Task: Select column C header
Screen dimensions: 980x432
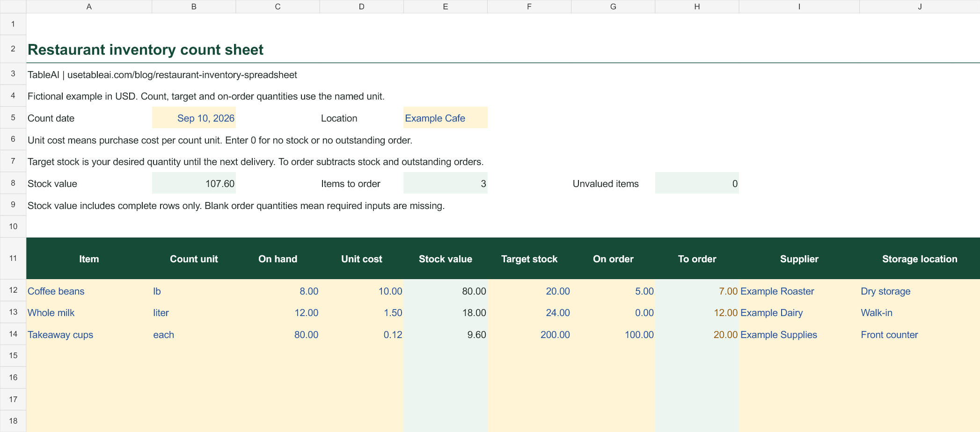Action: (278, 7)
